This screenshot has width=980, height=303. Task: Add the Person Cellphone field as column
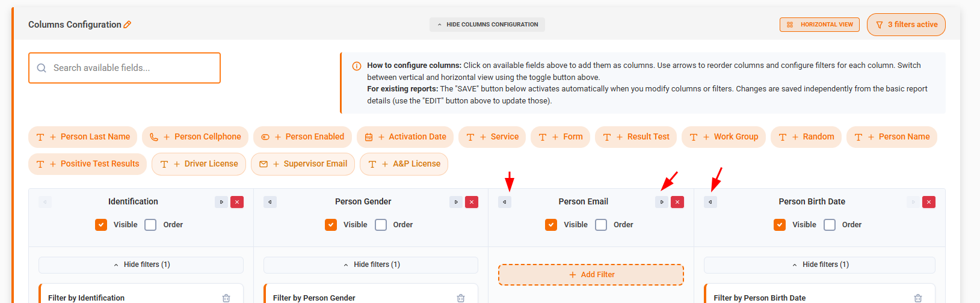(x=196, y=137)
